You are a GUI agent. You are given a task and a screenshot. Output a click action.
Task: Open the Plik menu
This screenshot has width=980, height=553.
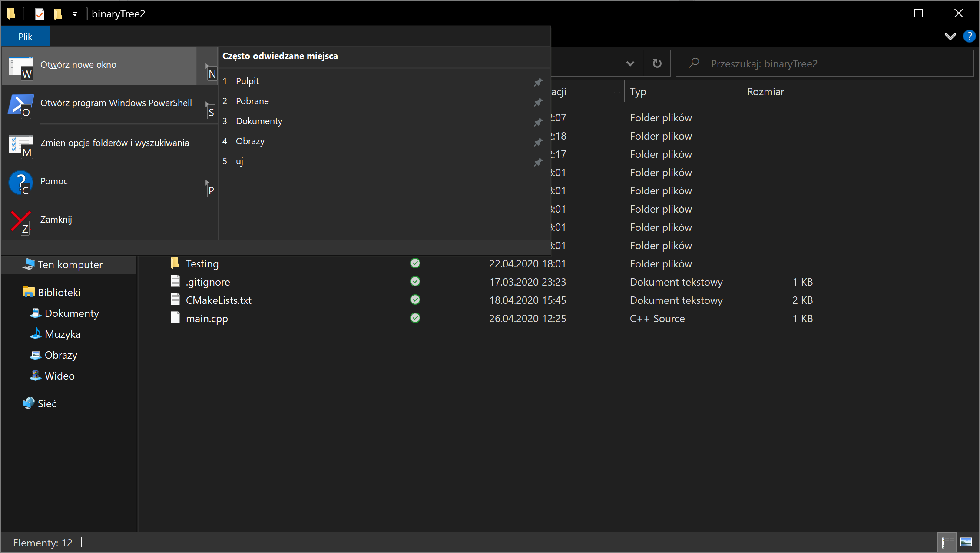coord(25,36)
